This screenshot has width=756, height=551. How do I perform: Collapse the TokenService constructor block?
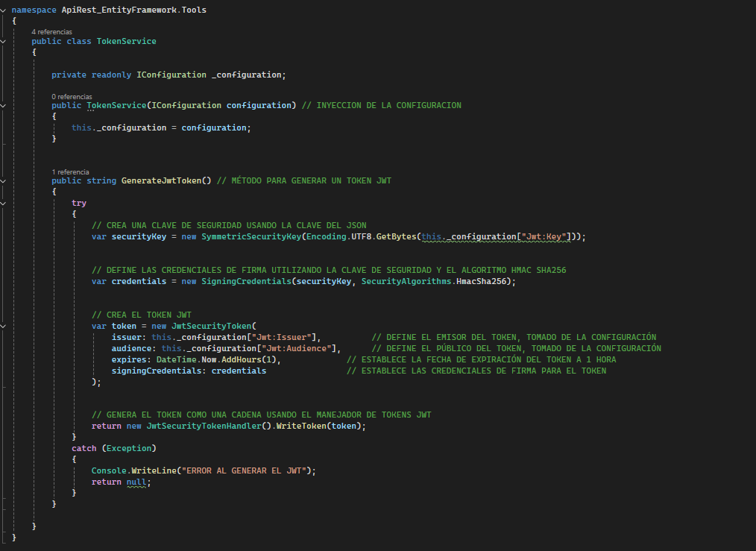[x=3, y=106]
